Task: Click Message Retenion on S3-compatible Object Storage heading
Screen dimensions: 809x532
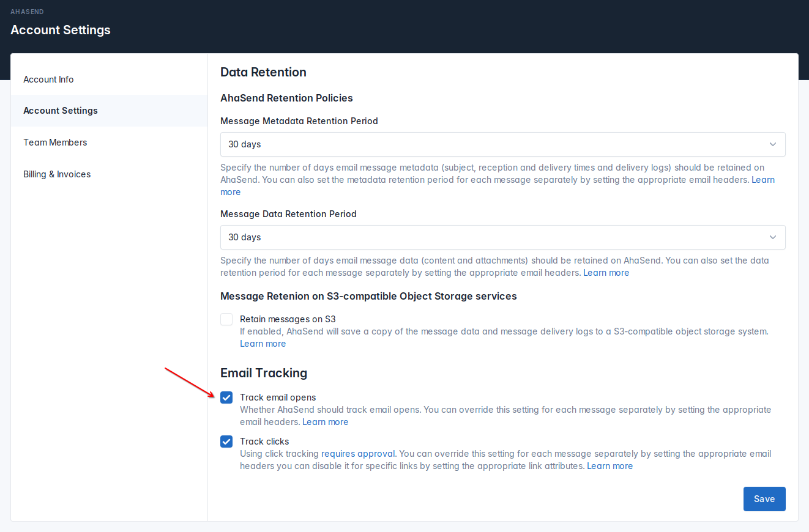Action: click(368, 296)
